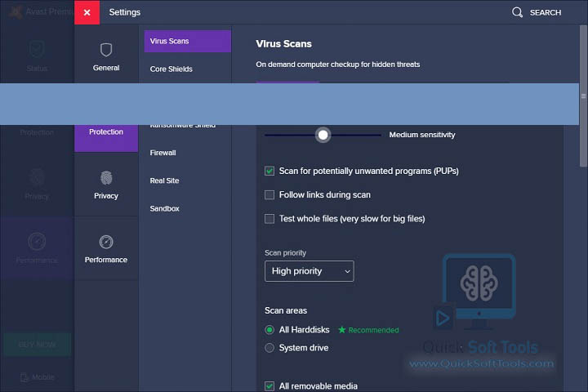This screenshot has height=392, width=588.
Task: Select Virus Scans in submenu
Action: [x=188, y=42]
